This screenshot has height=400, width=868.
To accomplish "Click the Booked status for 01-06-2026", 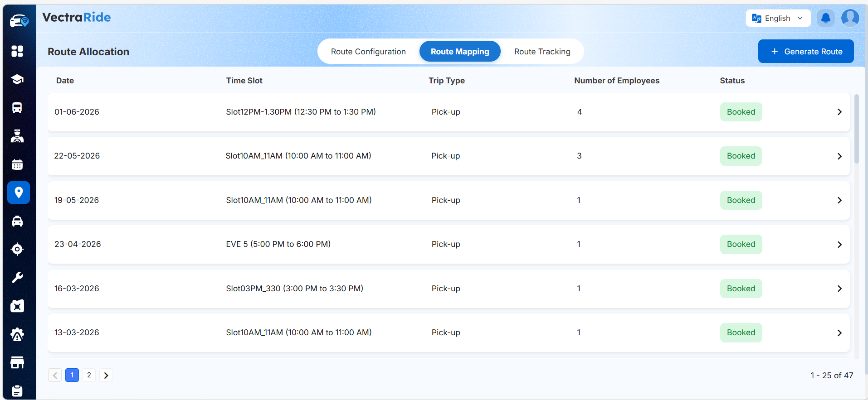I will pyautogui.click(x=741, y=112).
